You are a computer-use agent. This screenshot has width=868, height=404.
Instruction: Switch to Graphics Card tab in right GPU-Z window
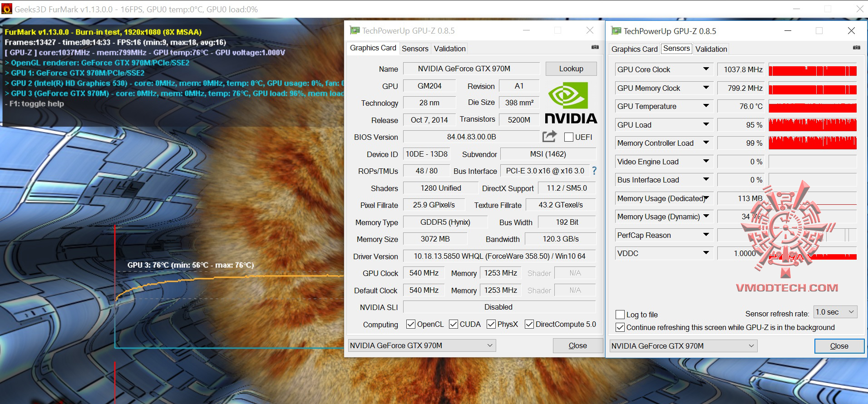[634, 49]
